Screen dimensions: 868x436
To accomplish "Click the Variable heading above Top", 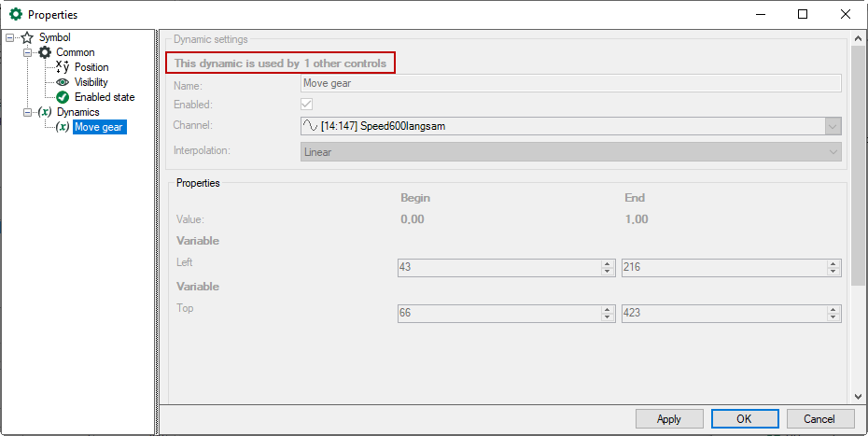I will 198,287.
